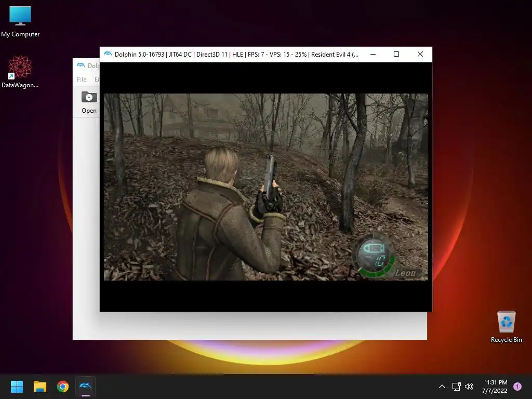Viewport: 532px width, 399px height.
Task: Click the Dolphin emulator taskbar icon
Action: (86, 387)
